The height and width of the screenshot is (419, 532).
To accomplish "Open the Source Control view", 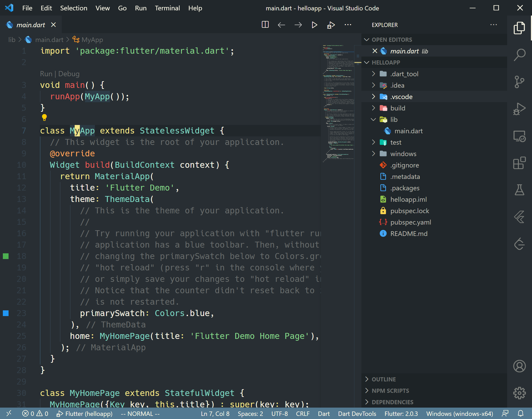I will click(519, 82).
